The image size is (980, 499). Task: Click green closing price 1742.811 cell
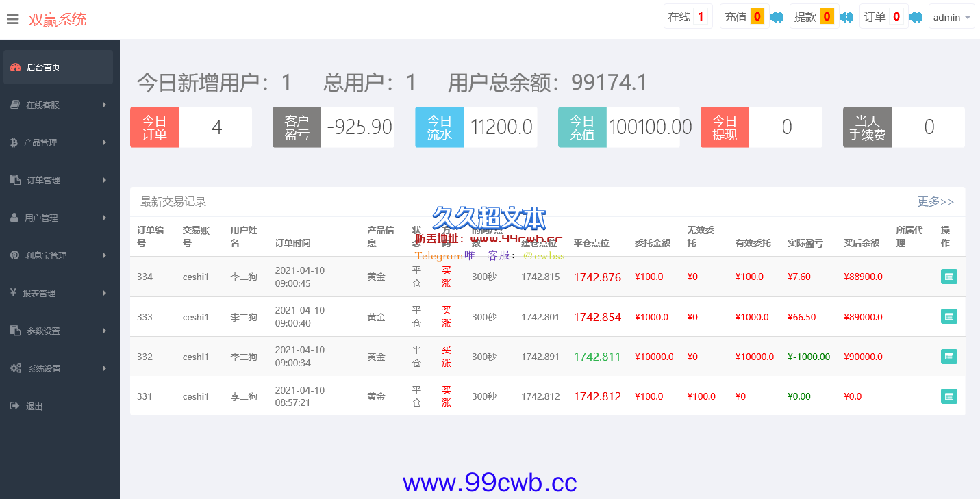597,357
